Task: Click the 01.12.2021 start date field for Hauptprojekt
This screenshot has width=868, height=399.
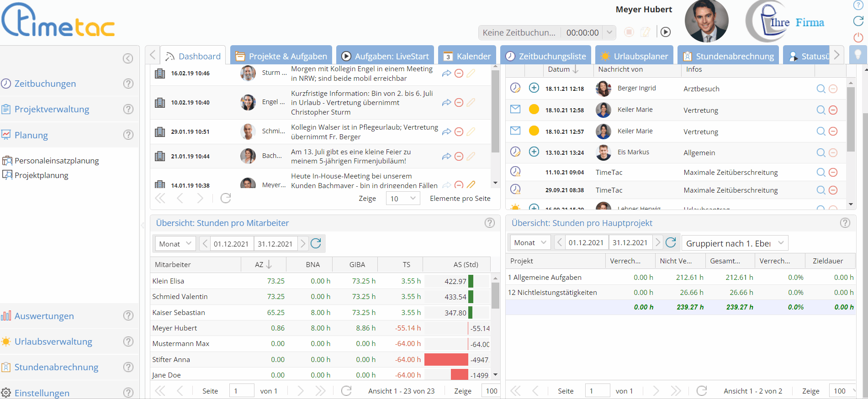Action: coord(586,243)
